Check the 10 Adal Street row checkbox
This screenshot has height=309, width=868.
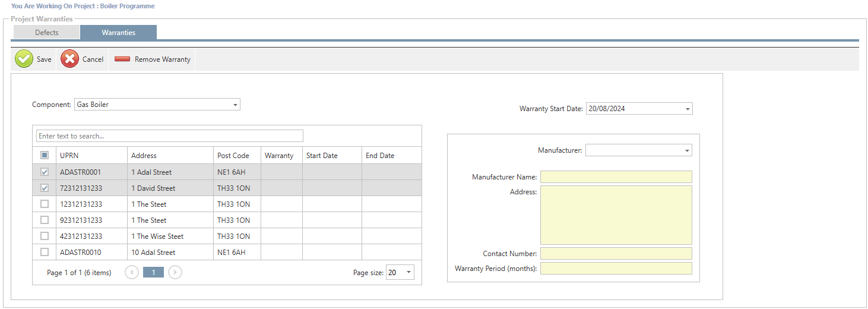point(45,253)
